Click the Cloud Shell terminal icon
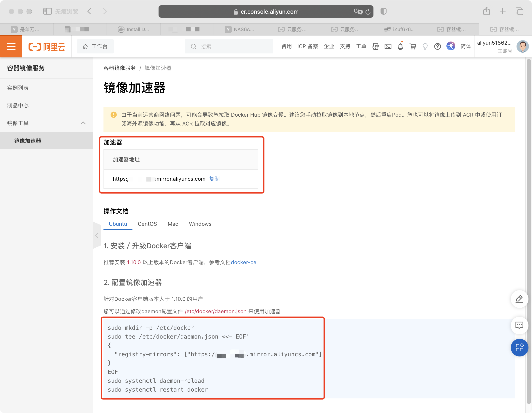This screenshot has height=413, width=532. coord(388,46)
